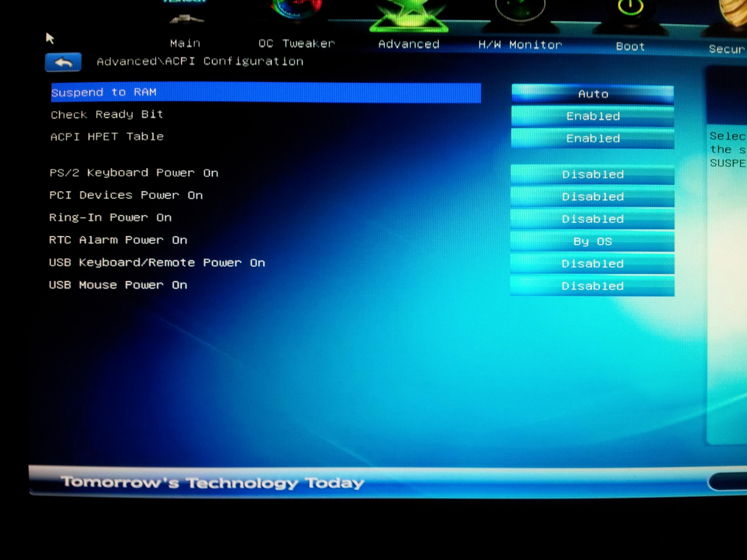Viewport: 747px width, 560px height.
Task: Toggle the ACPI HPET Table Enabled setting
Action: [593, 138]
